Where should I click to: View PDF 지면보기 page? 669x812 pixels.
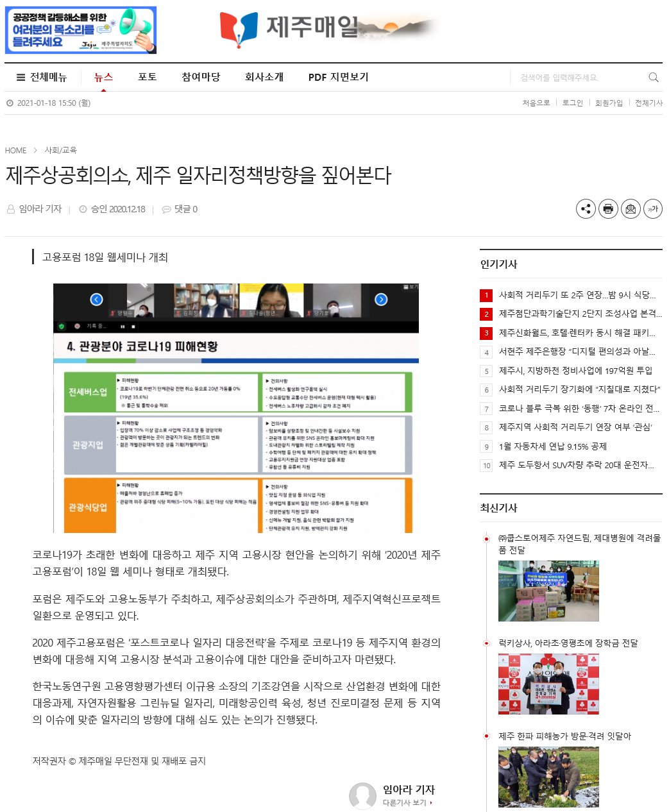pos(339,77)
